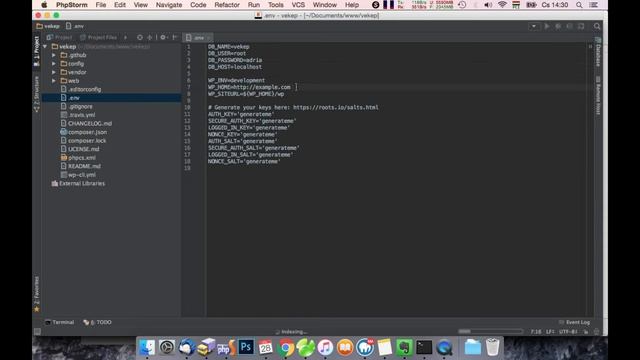The image size is (640, 360).
Task: Close the .env editor tab
Action: (209, 38)
